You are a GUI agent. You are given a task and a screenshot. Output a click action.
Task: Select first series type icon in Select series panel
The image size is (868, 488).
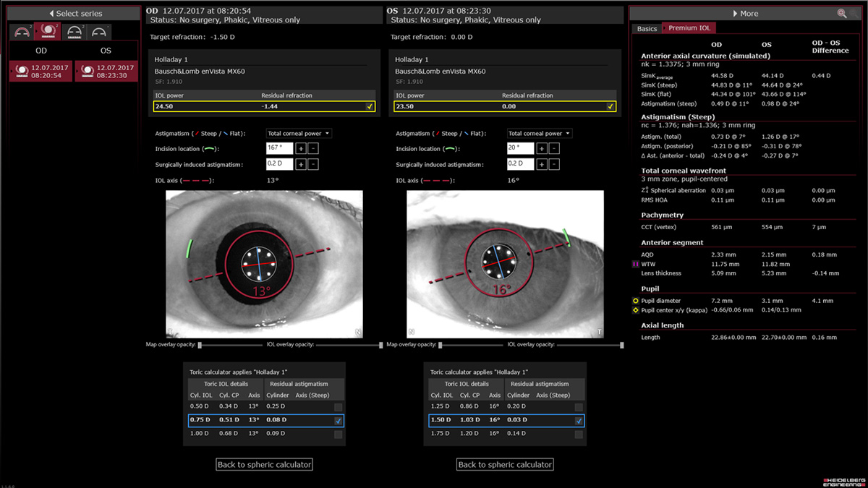point(21,31)
